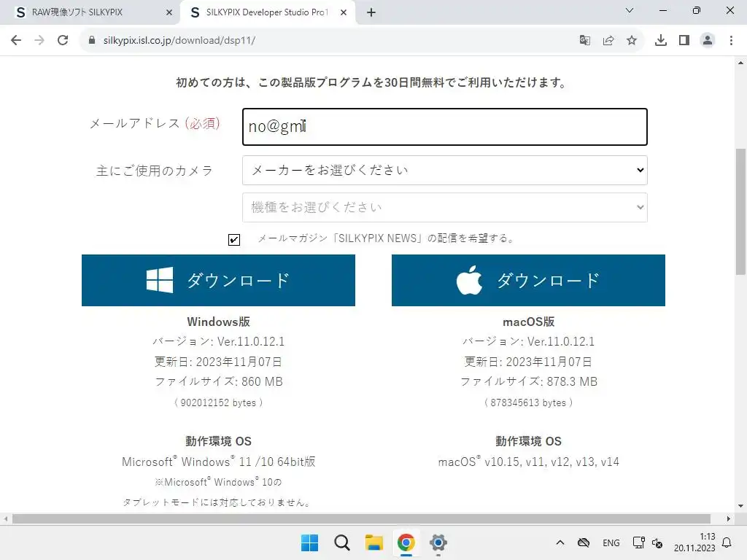The image size is (747, 560).
Task: Click text ファイルサイズ: 860 MB
Action: [x=219, y=382]
